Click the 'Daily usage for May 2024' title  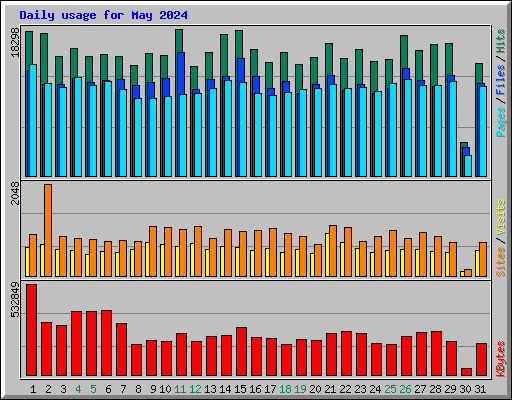(x=103, y=15)
